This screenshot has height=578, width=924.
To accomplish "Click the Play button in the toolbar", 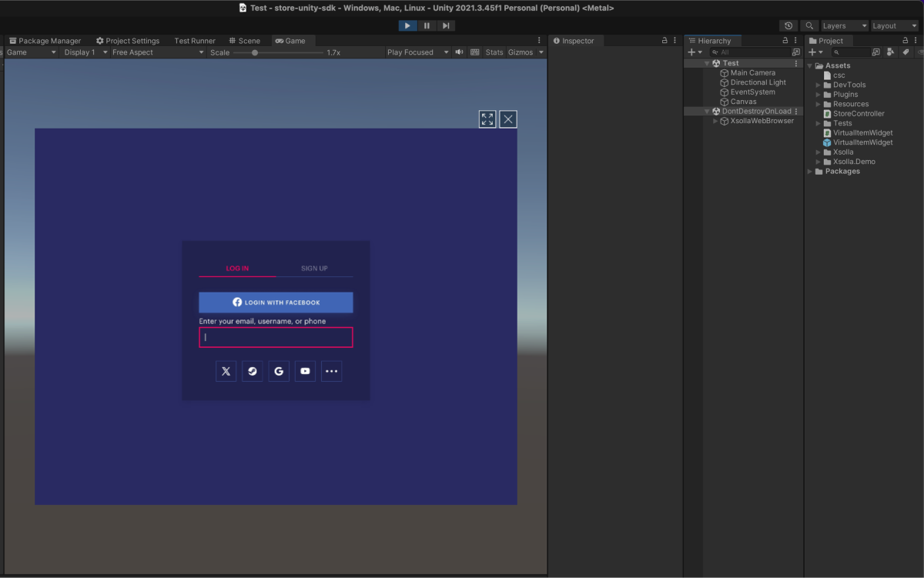I will pos(407,25).
